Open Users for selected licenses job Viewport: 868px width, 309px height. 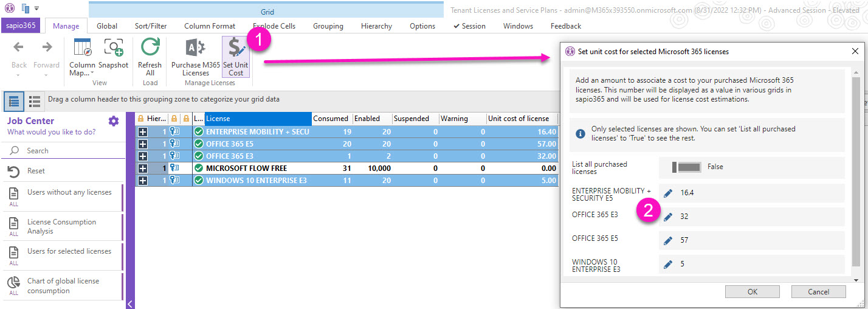click(x=63, y=255)
